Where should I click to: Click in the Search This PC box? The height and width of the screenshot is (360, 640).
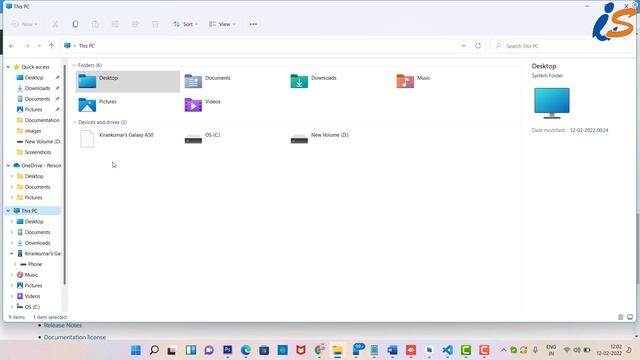coord(561,46)
